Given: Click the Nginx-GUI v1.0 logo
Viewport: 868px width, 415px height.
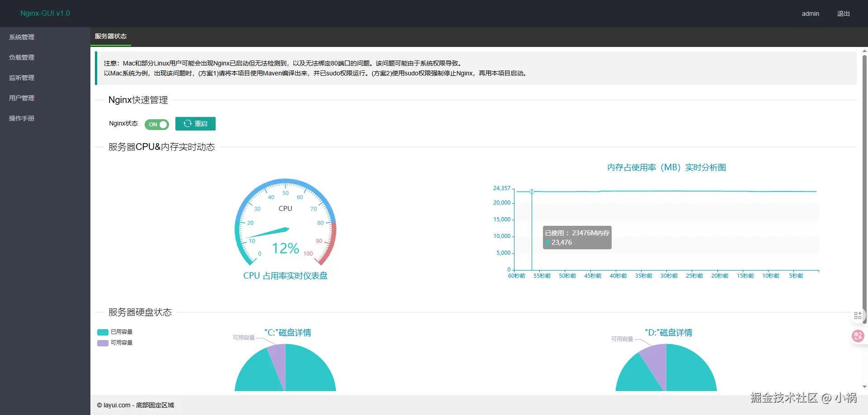Looking at the screenshot, I should click(45, 13).
